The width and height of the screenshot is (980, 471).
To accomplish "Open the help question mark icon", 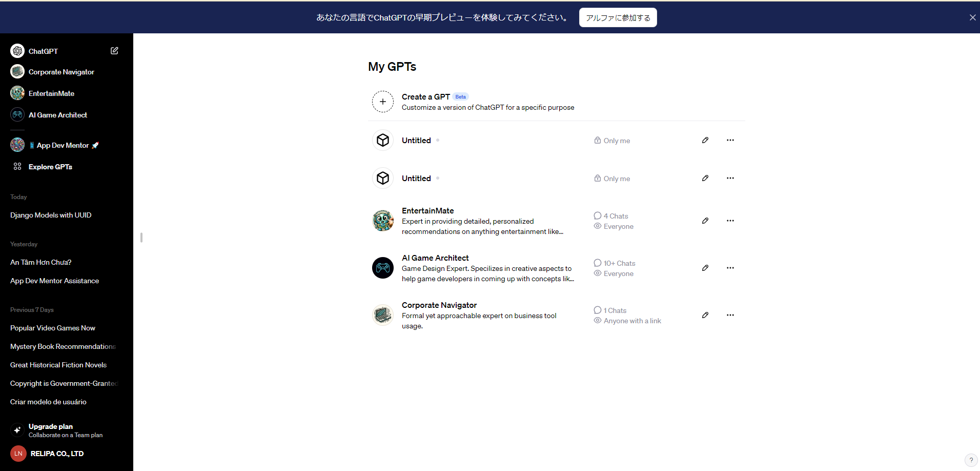I will coord(971,460).
